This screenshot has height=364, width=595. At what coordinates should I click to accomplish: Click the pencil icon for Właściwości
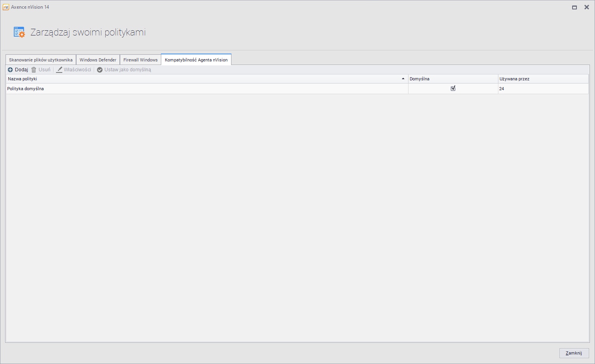(59, 70)
